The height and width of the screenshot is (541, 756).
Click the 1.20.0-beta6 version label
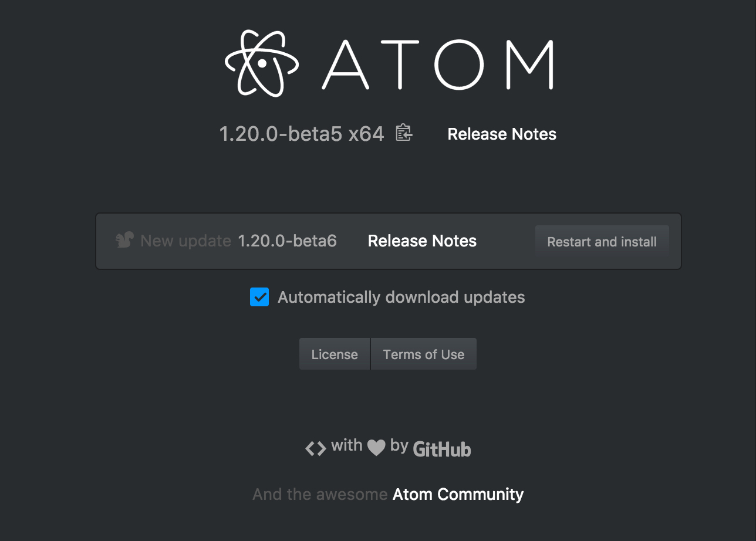[287, 241]
